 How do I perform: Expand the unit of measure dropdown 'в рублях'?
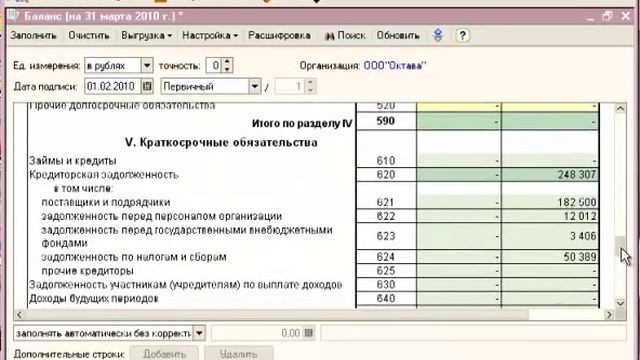click(x=147, y=65)
